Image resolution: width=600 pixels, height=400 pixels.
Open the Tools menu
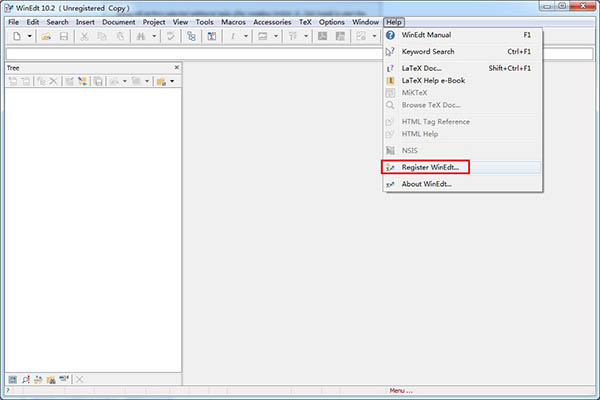coord(204,22)
